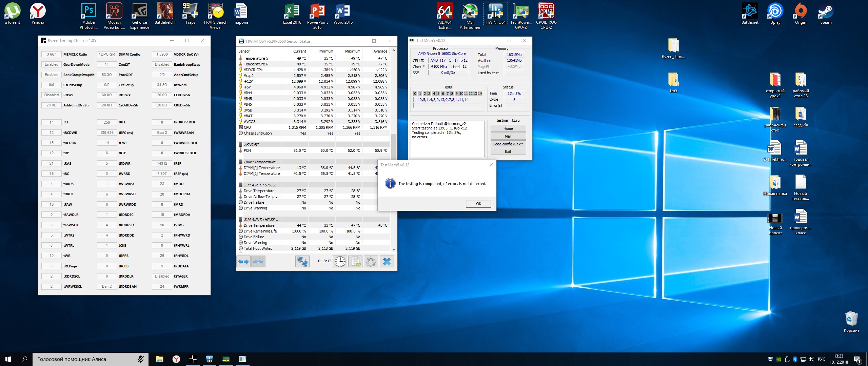Image resolution: width=868 pixels, height=366 pixels.
Task: Open MSI Afterburner desktop shortcut
Action: coord(470,15)
